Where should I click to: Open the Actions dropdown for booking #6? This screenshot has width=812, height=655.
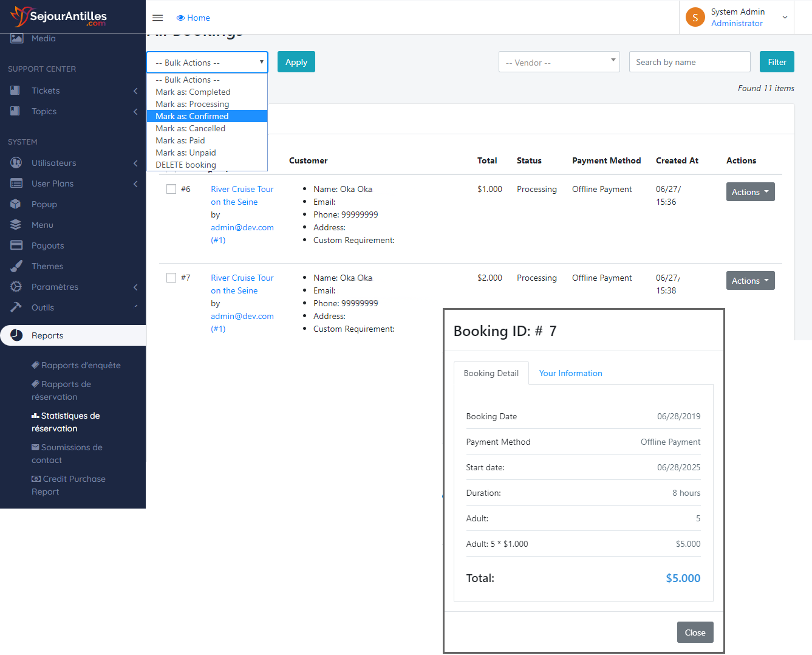click(750, 192)
